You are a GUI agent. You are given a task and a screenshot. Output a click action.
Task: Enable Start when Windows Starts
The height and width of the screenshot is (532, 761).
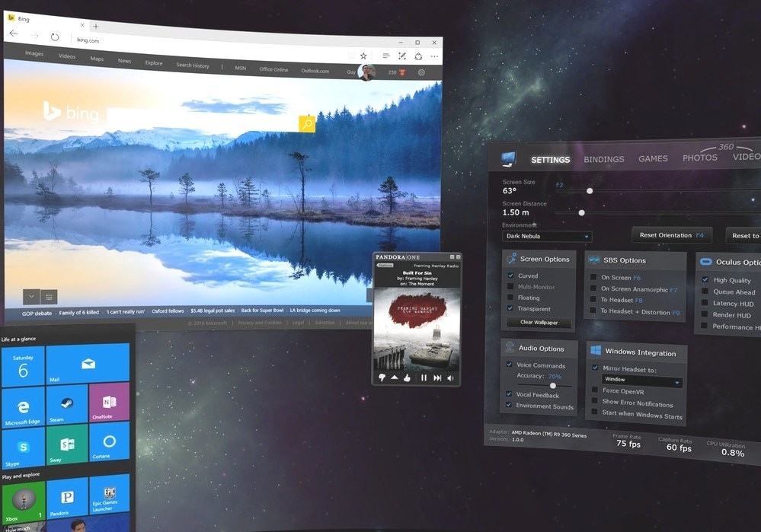pos(595,413)
